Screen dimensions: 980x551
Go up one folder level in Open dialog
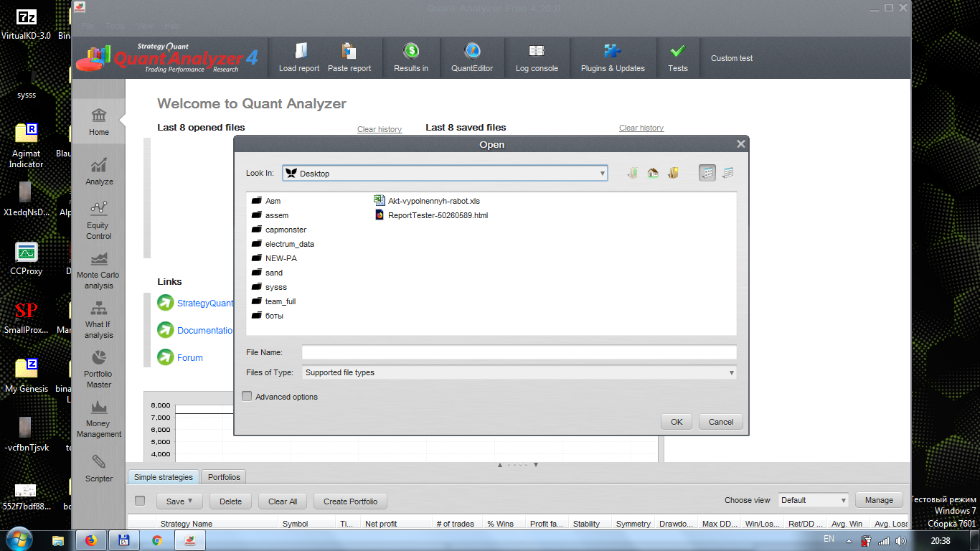(632, 173)
